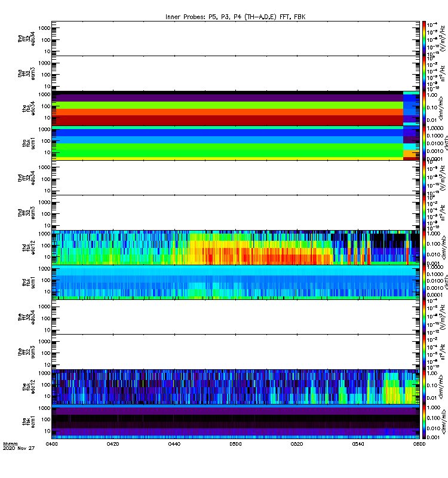Click the 'hhmm' axis unit label

tap(10, 444)
